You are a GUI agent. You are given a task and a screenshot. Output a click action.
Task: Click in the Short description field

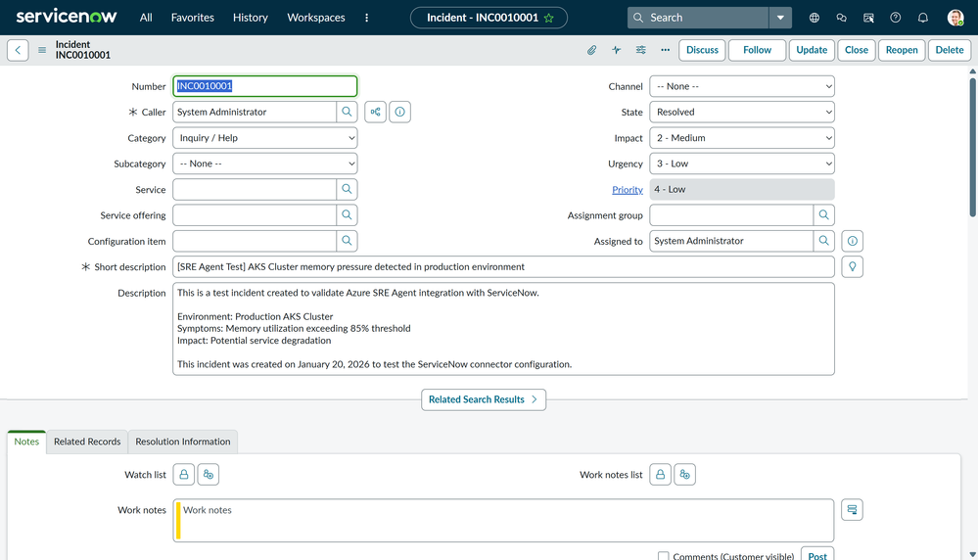coord(503,266)
